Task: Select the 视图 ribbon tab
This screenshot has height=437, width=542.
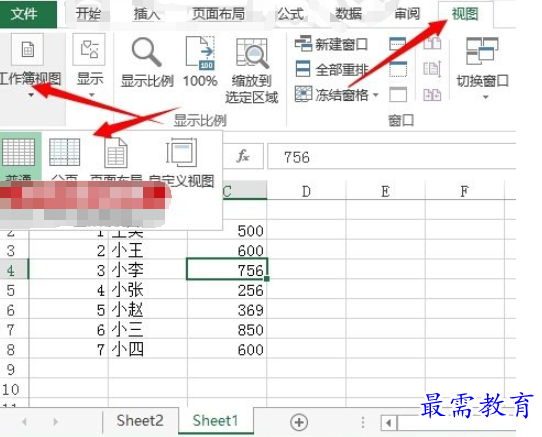Action: (x=465, y=15)
